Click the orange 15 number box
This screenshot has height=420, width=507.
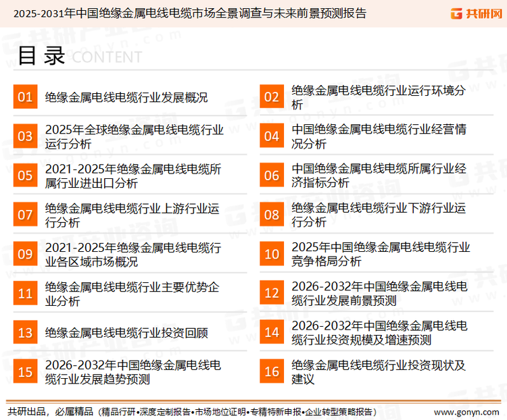coord(25,371)
